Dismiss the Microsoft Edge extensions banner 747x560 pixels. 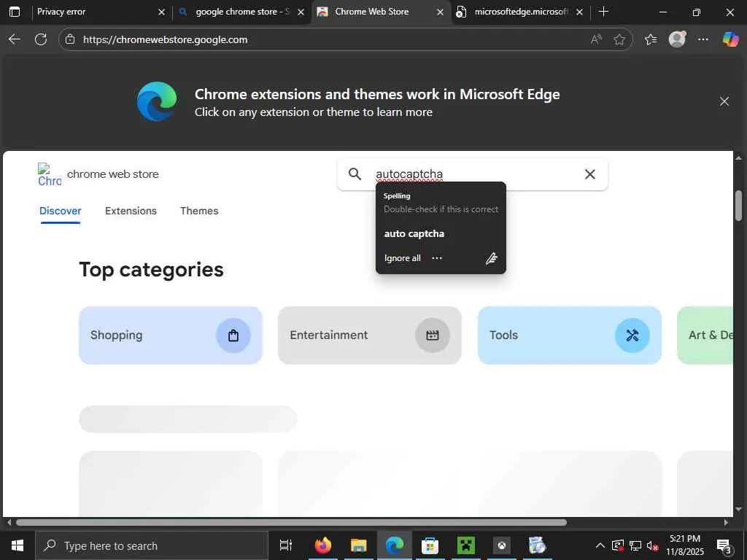(x=724, y=101)
